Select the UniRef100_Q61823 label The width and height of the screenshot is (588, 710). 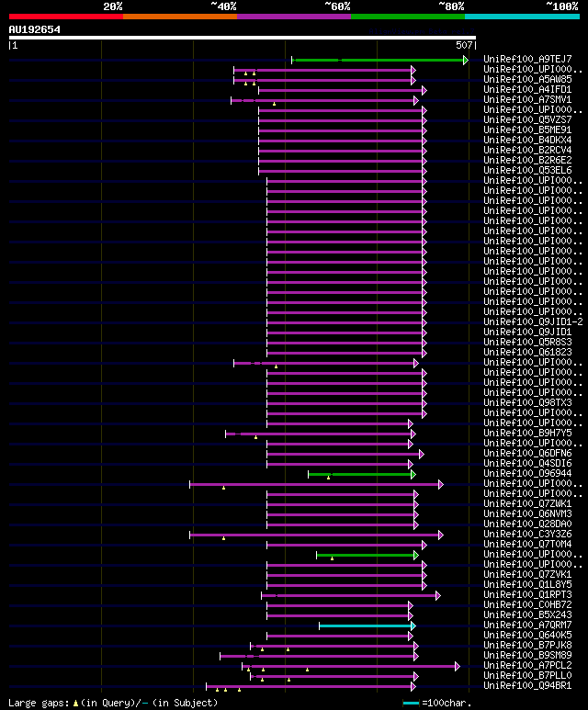[527, 353]
